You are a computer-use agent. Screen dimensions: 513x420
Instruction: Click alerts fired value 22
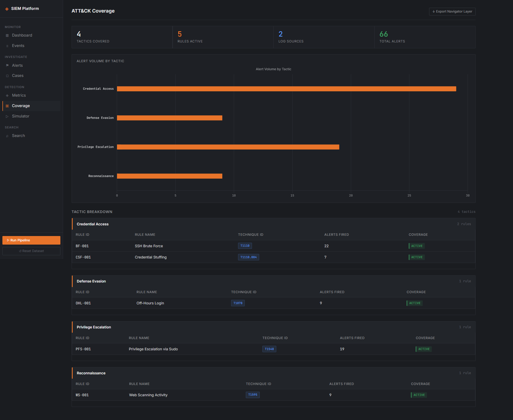327,246
